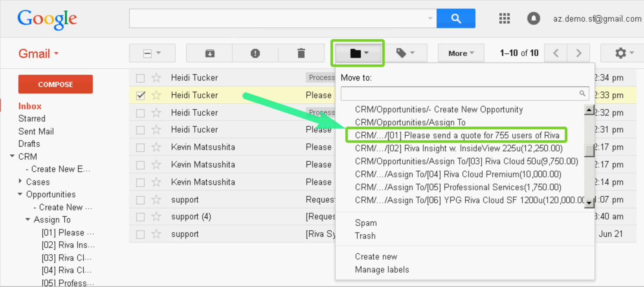The height and width of the screenshot is (287, 644).
Task: Click Manage labels in Move to menu
Action: tap(382, 270)
